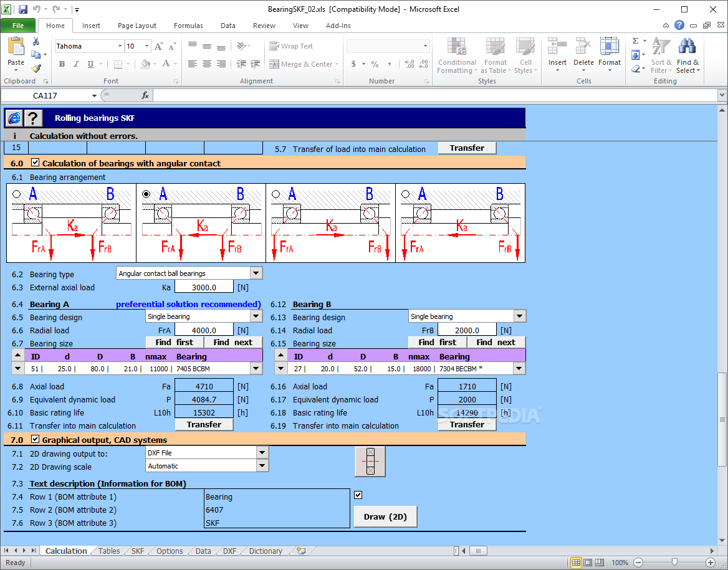The height and width of the screenshot is (570, 728).
Task: Click the Name Box showing CA117
Action: pos(45,95)
